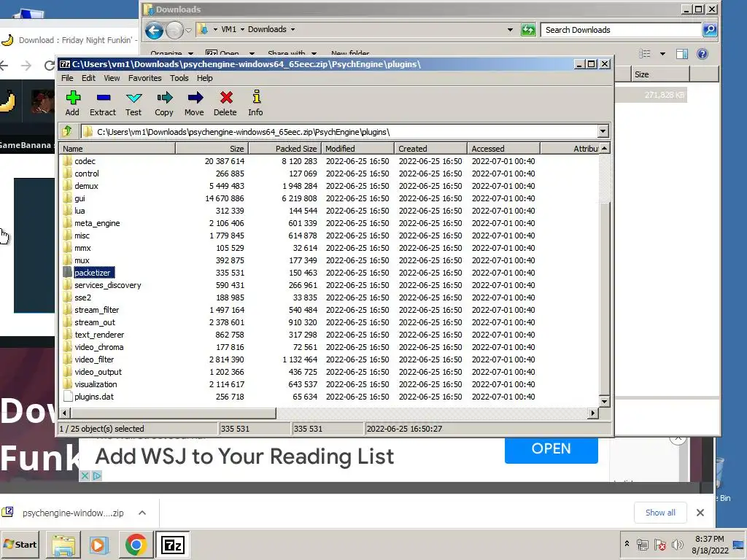This screenshot has width=747, height=560.
Task: Select the lua folder
Action: 80,211
